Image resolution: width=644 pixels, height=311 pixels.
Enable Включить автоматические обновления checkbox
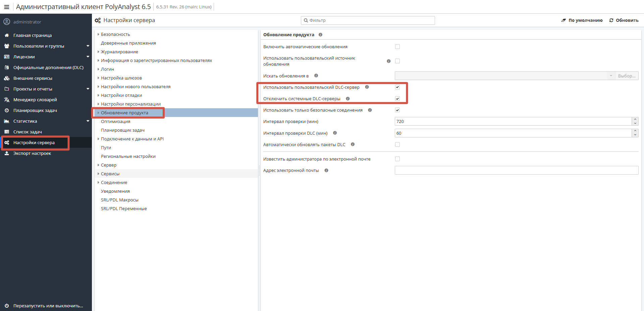397,47
